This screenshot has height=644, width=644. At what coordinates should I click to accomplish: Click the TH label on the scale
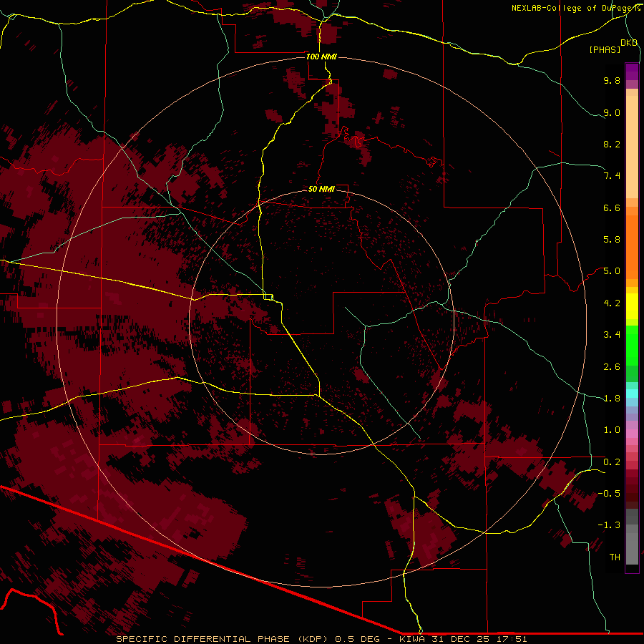coord(615,557)
